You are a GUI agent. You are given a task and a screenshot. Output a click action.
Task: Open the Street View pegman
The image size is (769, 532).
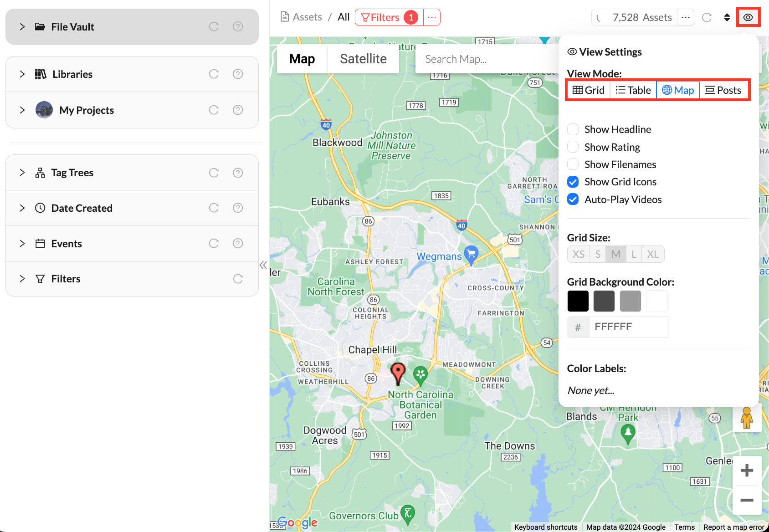tap(746, 418)
